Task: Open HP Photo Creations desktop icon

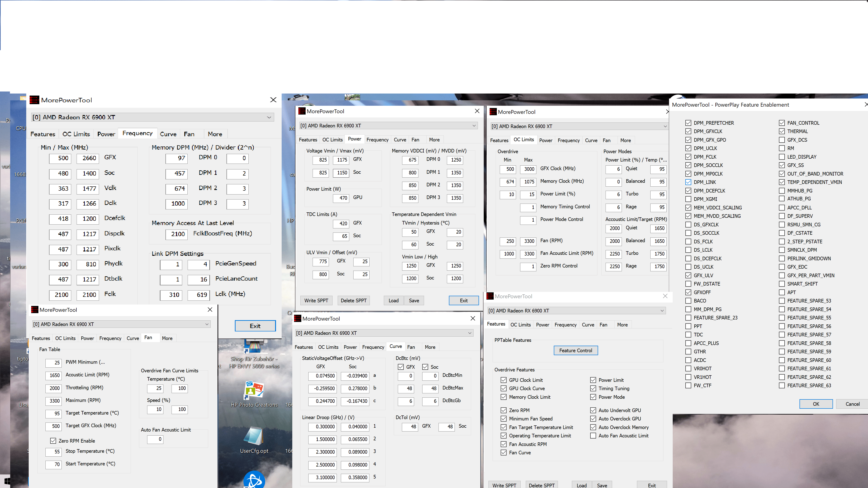Action: [254, 394]
